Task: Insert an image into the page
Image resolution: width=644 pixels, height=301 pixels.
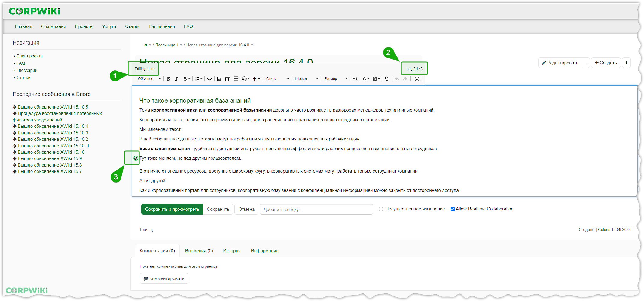Action: 219,79
